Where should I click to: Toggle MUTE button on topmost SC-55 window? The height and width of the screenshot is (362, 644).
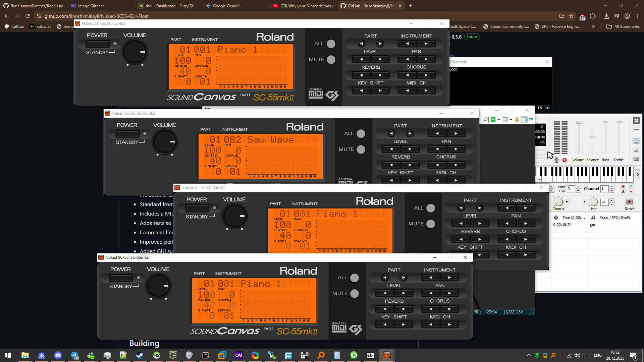331,59
